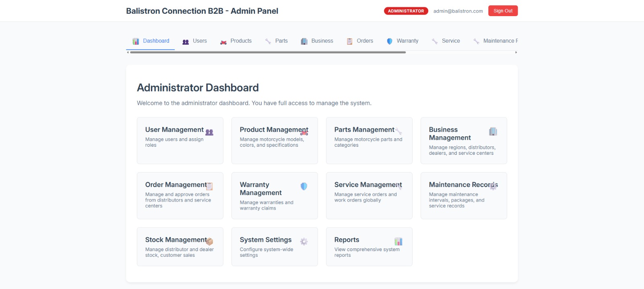Click the gear icon on System Settings card
Screen dimensions: 644x289
coord(304,241)
